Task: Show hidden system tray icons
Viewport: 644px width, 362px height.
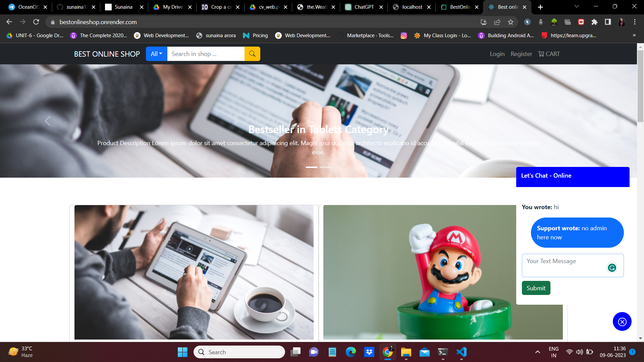Action: [537, 352]
